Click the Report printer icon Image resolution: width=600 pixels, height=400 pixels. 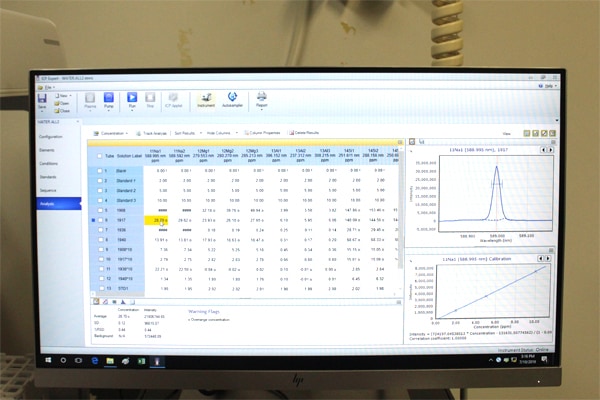pos(262,98)
